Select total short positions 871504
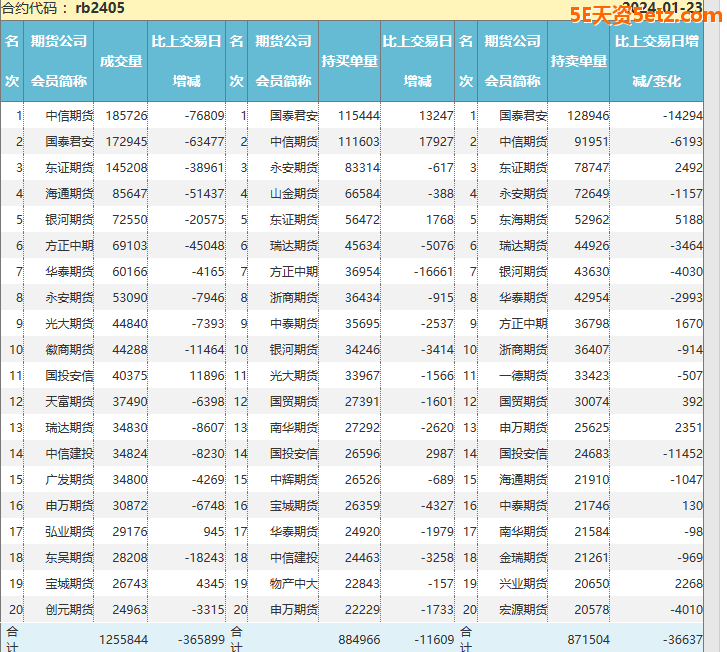Image resolution: width=727 pixels, height=652 pixels. click(x=588, y=639)
